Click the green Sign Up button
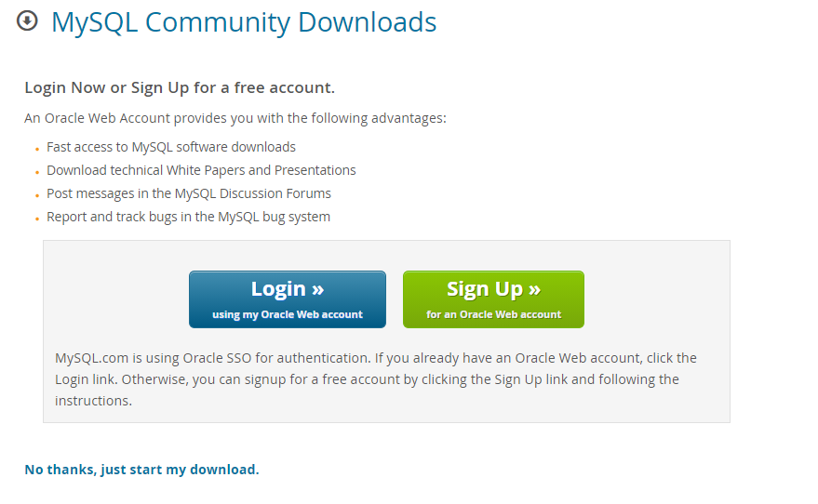Screen dimensions: 818x504 click(x=493, y=299)
